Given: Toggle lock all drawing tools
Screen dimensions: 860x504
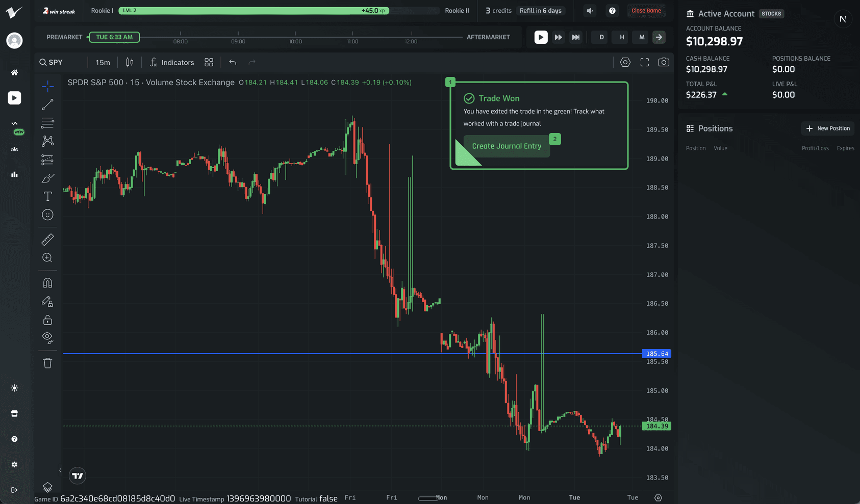Looking at the screenshot, I should click(x=47, y=320).
